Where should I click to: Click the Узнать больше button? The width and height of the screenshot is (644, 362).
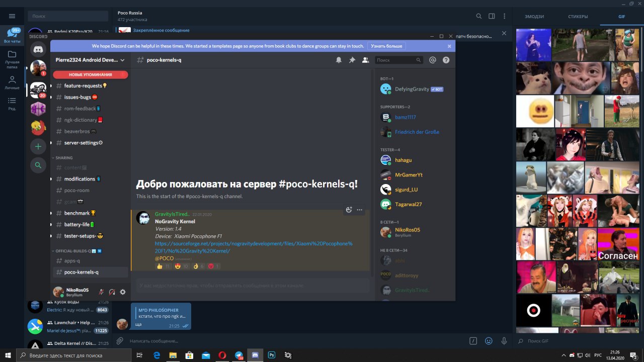[x=386, y=46]
